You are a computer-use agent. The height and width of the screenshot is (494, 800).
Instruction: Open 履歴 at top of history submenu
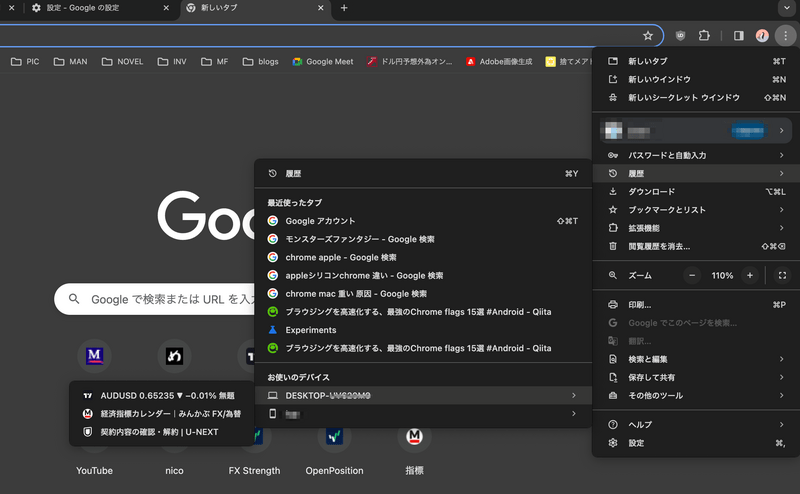tap(423, 174)
